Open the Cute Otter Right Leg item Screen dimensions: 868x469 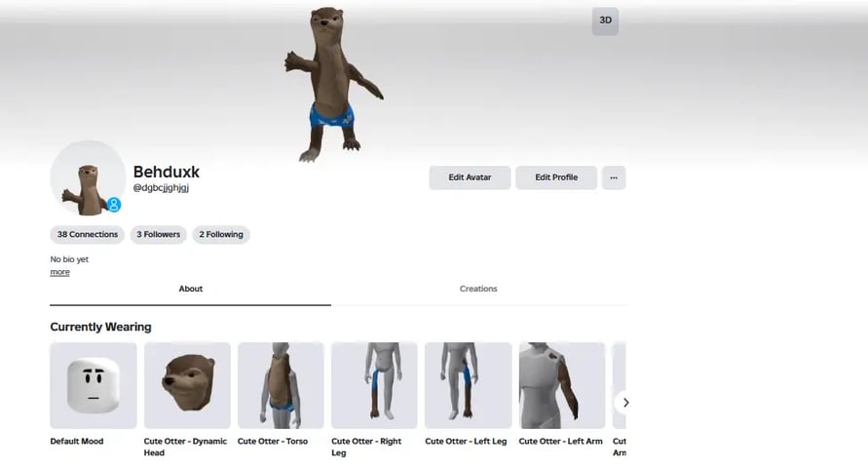click(x=374, y=385)
